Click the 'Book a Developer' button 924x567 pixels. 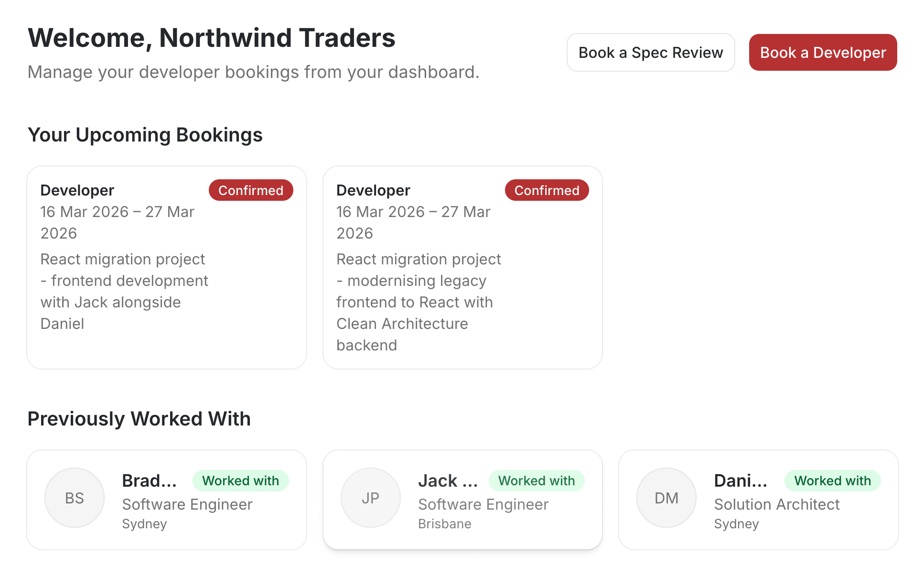[822, 52]
